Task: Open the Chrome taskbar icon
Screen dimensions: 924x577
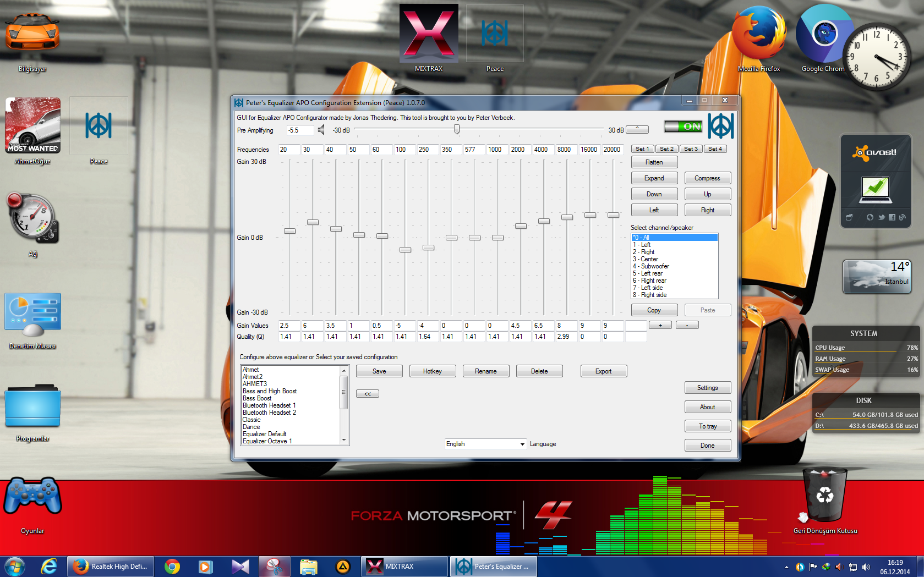Action: pyautogui.click(x=172, y=566)
